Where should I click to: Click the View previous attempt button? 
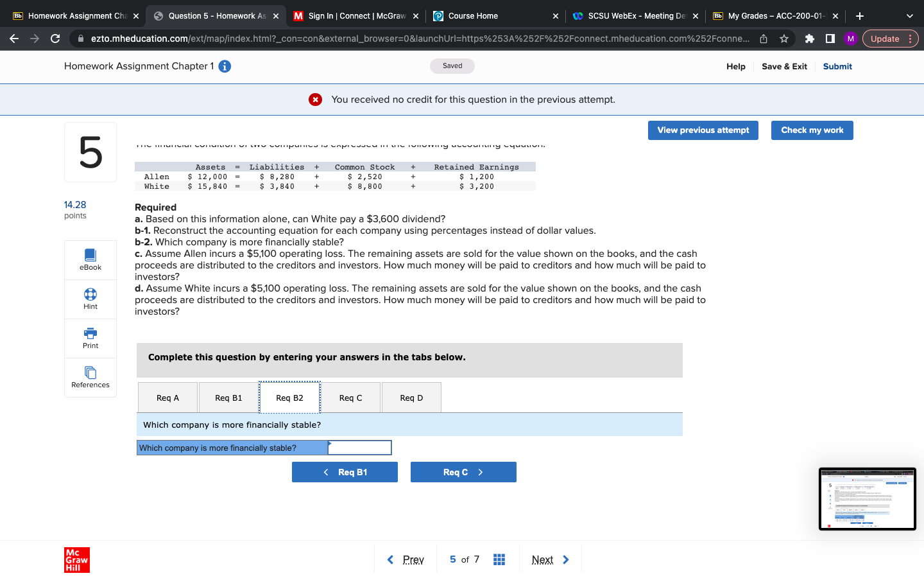pos(703,130)
